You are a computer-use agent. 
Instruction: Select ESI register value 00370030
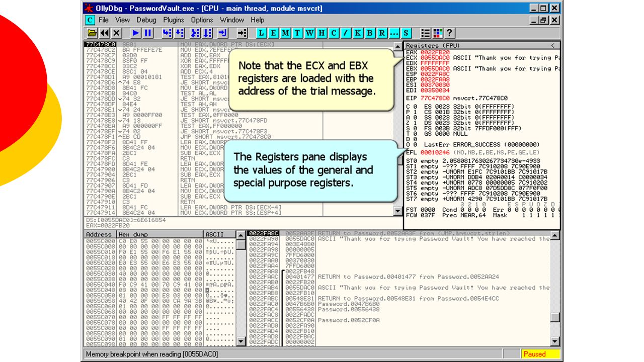pyautogui.click(x=435, y=85)
